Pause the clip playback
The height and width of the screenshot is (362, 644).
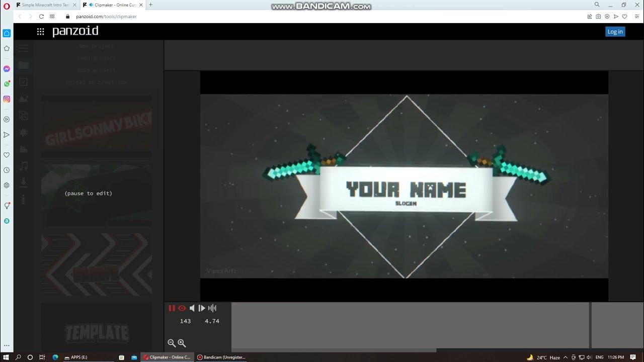pyautogui.click(x=172, y=308)
